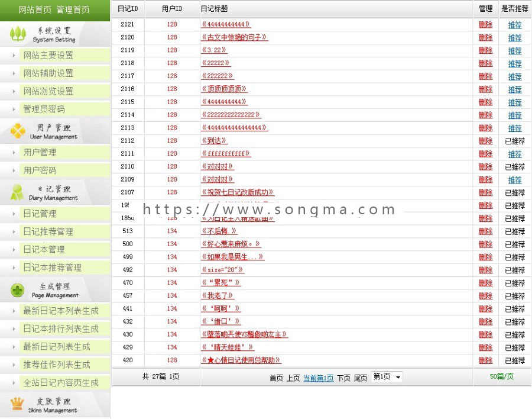The height and width of the screenshot is (419, 532).
Task: Open 最新日记列表生成 menu item
Action: 57,347
